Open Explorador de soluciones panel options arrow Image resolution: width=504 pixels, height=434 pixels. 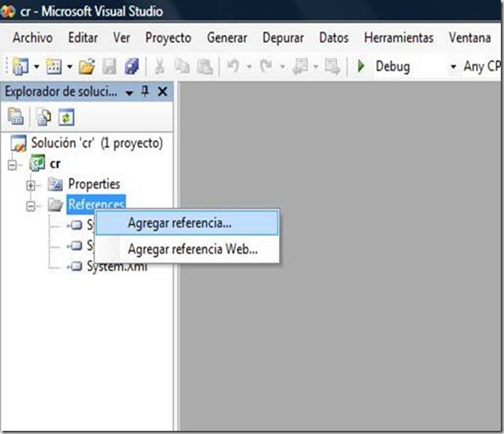coord(130,93)
